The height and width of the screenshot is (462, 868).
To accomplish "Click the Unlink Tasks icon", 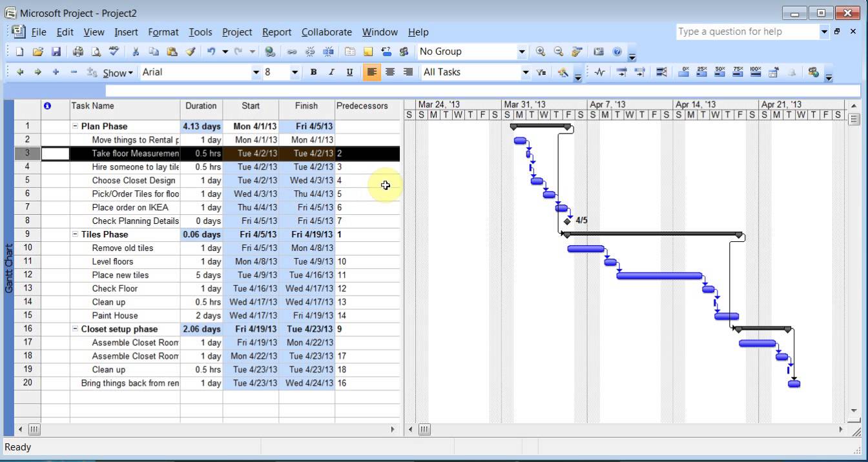I will pos(310,52).
